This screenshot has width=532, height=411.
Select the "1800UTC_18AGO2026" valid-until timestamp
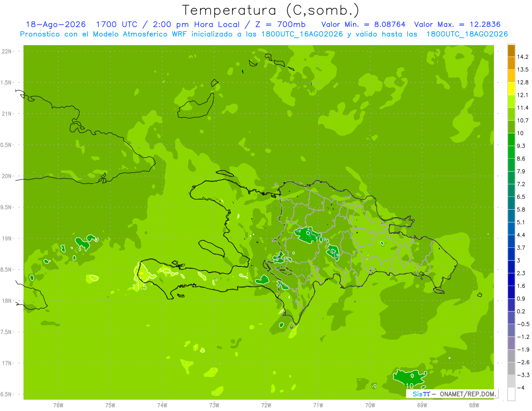click(x=467, y=34)
